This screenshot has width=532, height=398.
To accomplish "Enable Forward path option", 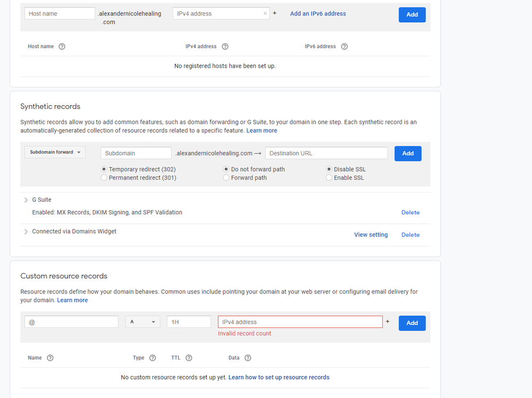I will (x=226, y=177).
